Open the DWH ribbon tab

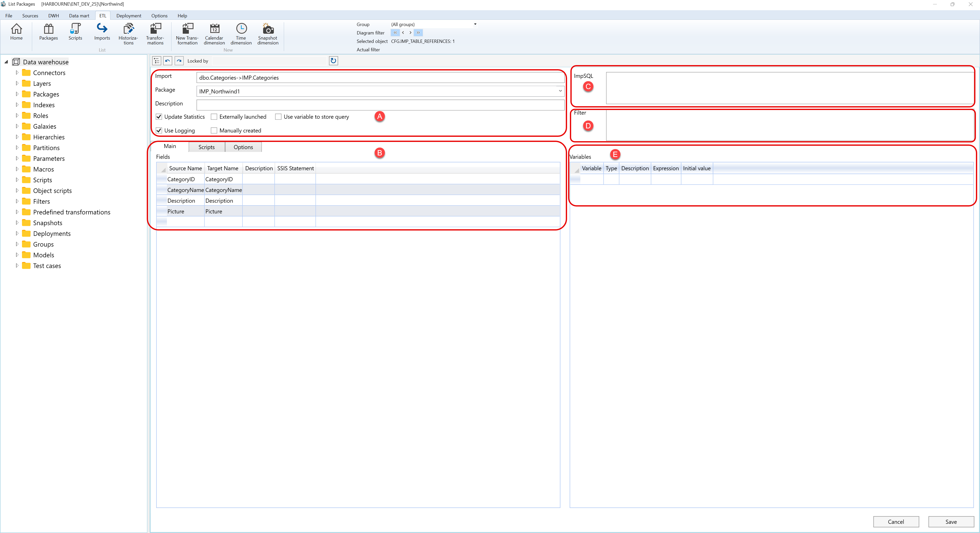tap(54, 16)
